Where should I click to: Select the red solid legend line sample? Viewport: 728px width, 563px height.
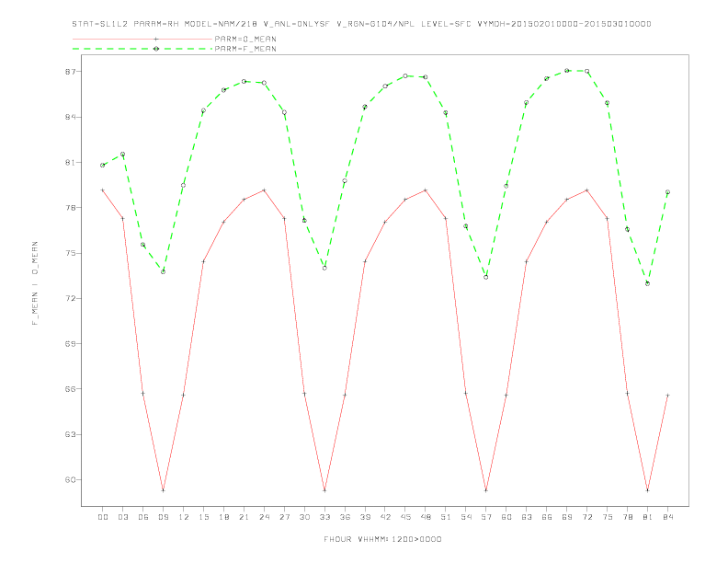[x=142, y=39]
